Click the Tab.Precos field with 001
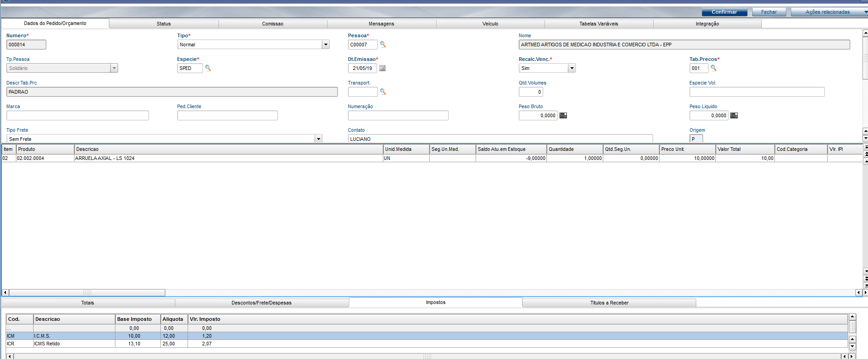Image resolution: width=868 pixels, height=359 pixels. click(x=699, y=68)
